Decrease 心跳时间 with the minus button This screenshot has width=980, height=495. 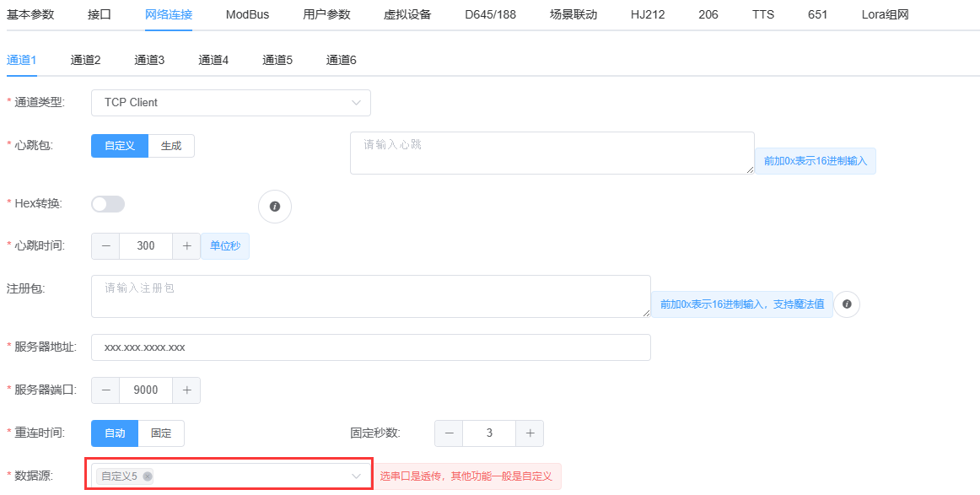tap(105, 246)
